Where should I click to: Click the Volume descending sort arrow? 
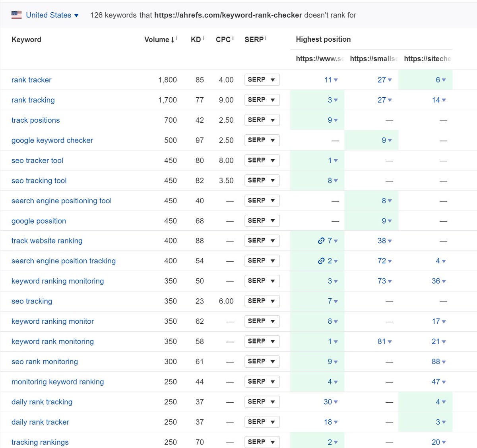172,40
